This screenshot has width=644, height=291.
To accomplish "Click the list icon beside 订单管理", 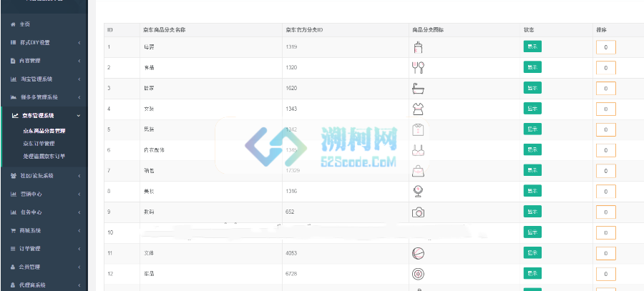I will [x=13, y=249].
